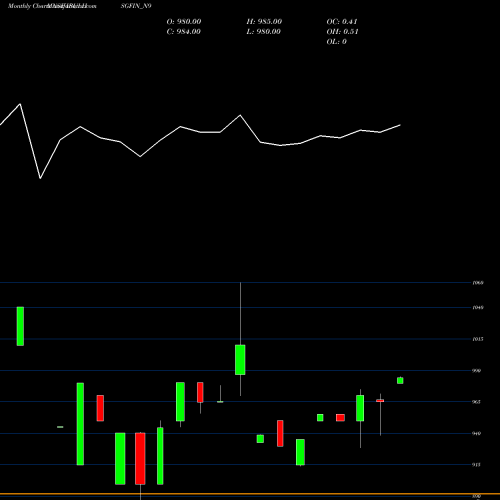This screenshot has width=500, height=500.
Task: Click the OC: 0.41 value
Action: pos(342,22)
